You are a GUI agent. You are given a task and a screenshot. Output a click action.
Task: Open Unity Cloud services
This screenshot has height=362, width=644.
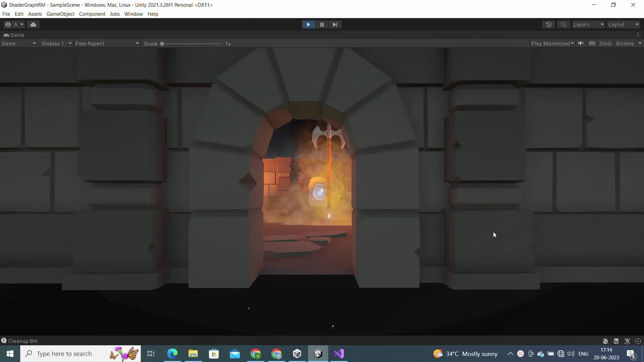coord(33,24)
